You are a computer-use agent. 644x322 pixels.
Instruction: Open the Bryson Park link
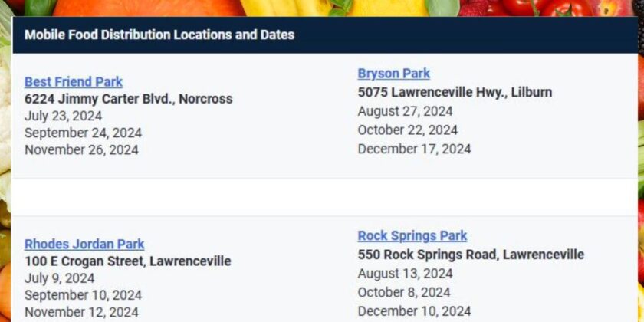coord(394,74)
